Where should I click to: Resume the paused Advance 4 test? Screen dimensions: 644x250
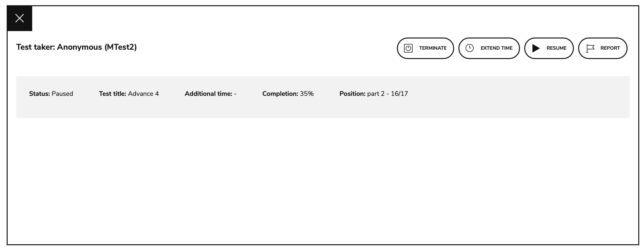click(549, 48)
